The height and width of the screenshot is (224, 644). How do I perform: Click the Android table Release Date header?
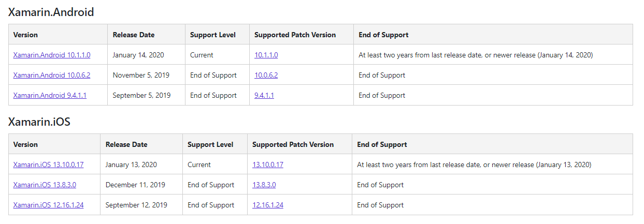(134, 35)
